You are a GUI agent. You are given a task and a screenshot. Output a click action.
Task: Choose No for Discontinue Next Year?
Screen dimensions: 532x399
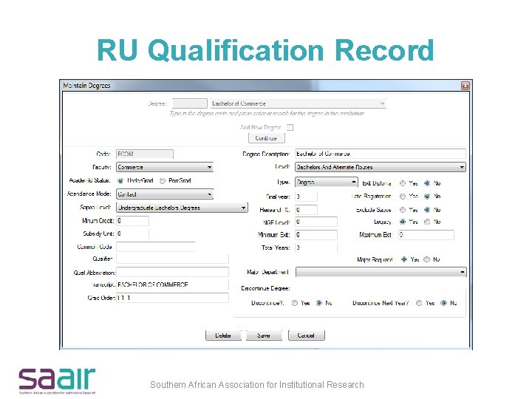click(x=443, y=303)
